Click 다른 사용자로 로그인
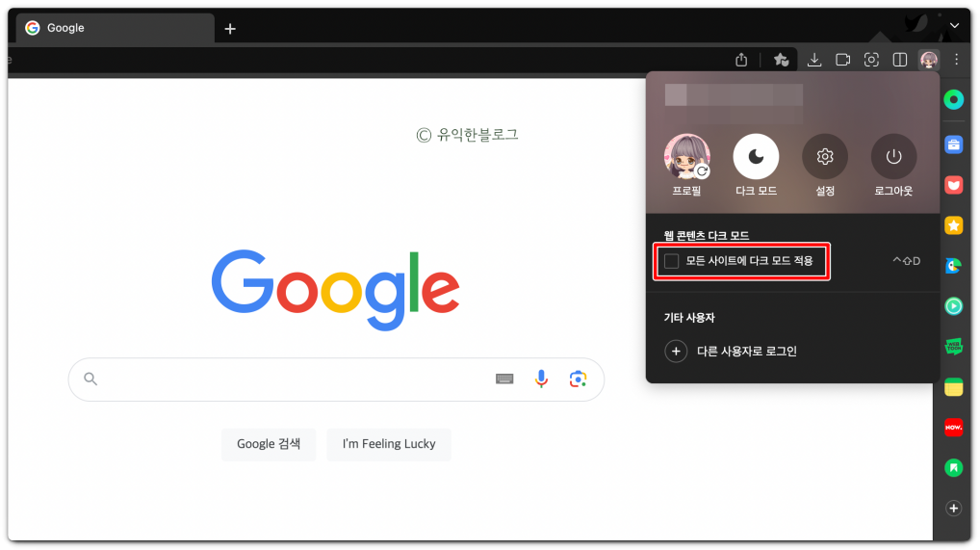The image size is (980, 550). (747, 351)
